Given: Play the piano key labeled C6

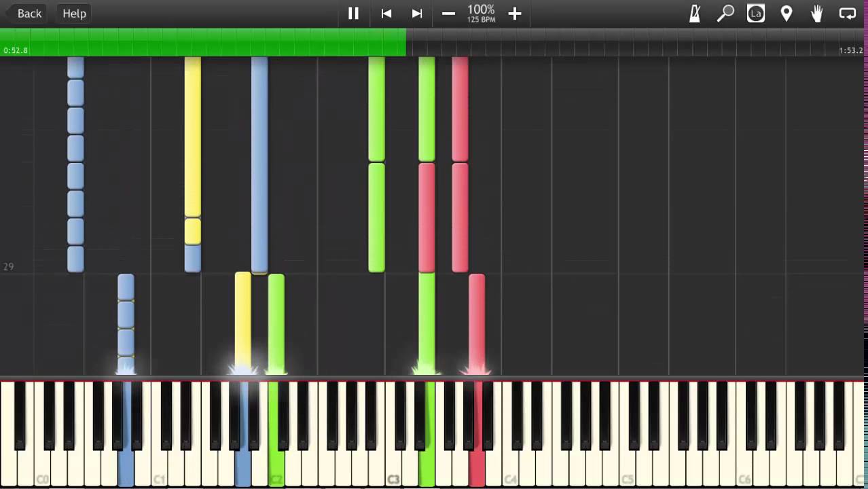Looking at the screenshot, I should coord(744,469).
